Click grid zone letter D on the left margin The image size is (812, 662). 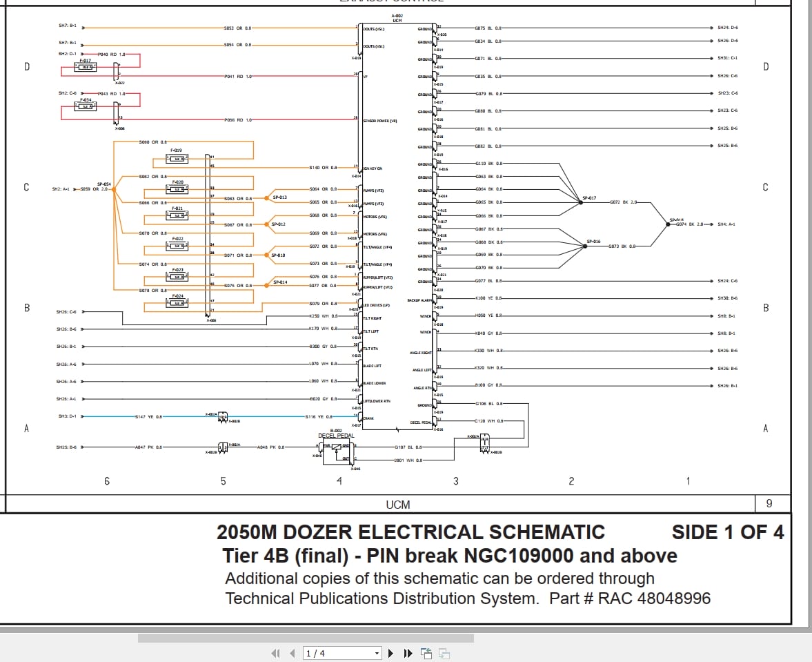[26, 67]
